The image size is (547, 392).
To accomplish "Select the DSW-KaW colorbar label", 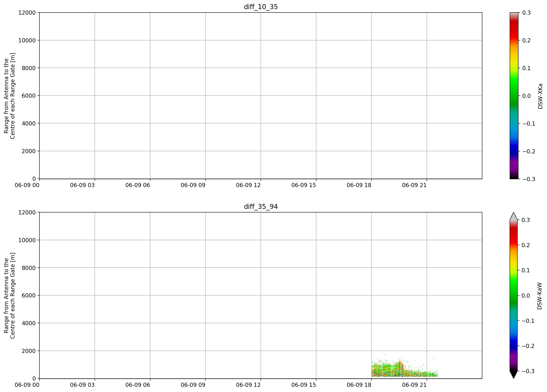I will 539,296.
